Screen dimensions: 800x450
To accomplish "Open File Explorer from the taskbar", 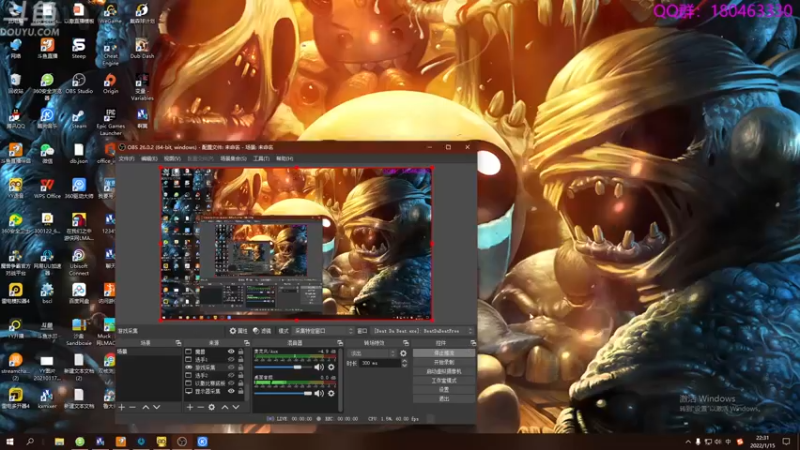I will pyautogui.click(x=59, y=441).
